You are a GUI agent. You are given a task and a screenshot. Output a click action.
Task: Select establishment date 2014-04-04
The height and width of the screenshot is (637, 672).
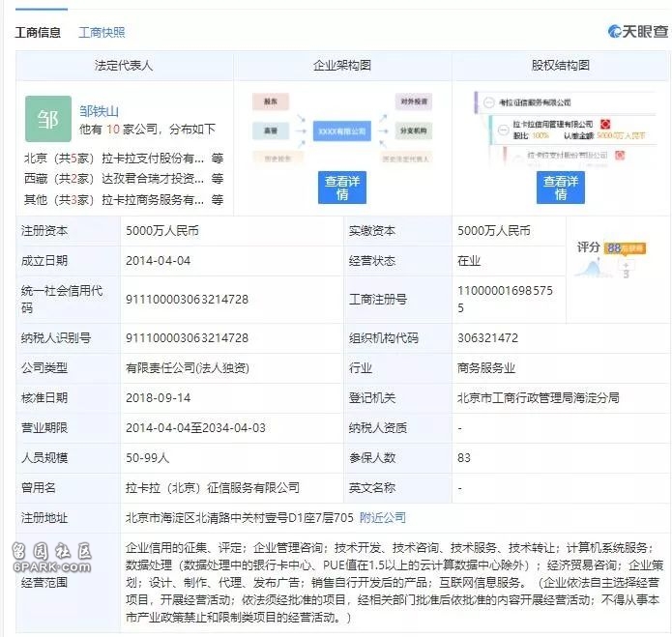tap(159, 261)
